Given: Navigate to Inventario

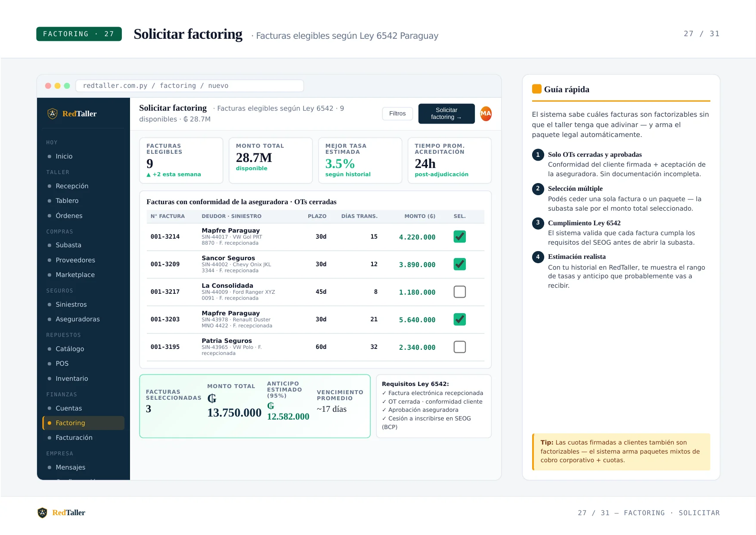Looking at the screenshot, I should coord(83,379).
